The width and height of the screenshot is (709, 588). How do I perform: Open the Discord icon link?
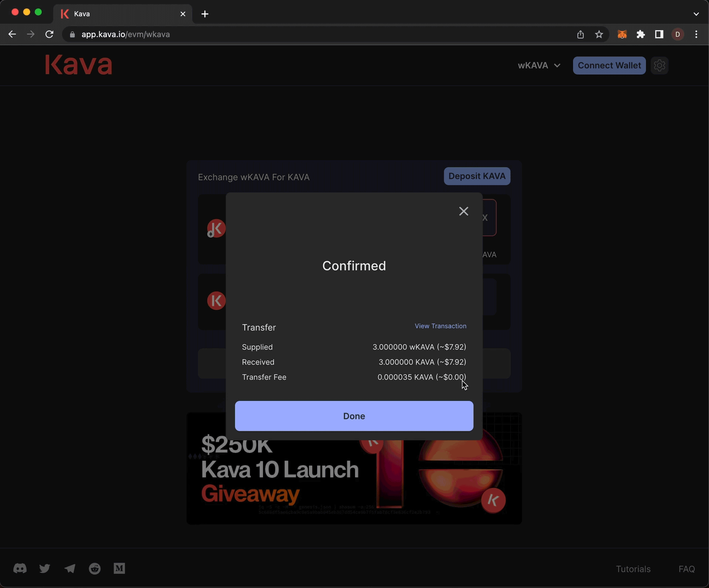(20, 568)
